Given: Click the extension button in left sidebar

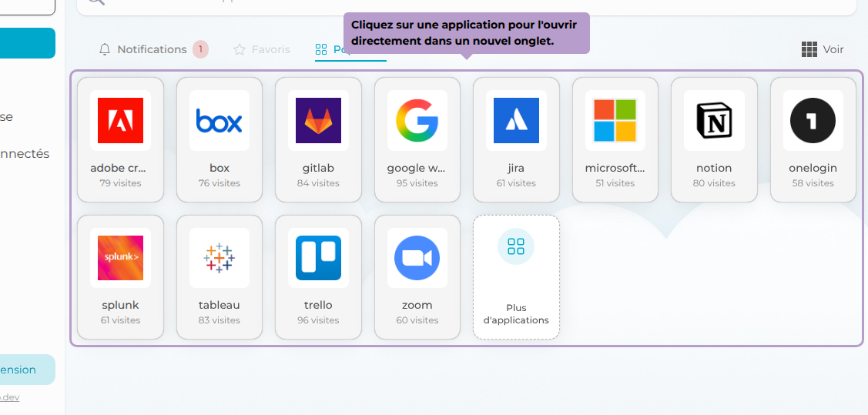Looking at the screenshot, I should point(26,370).
